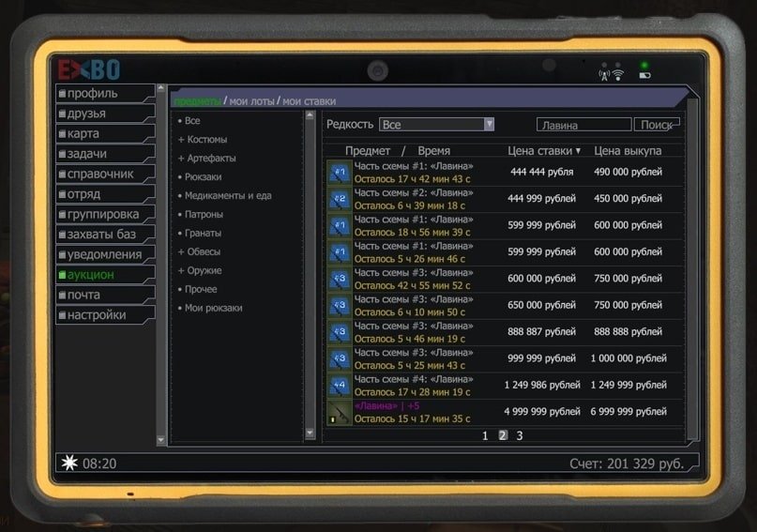The width and height of the screenshot is (757, 532).
Task: Switch to the предметы tab
Action: click(x=197, y=101)
